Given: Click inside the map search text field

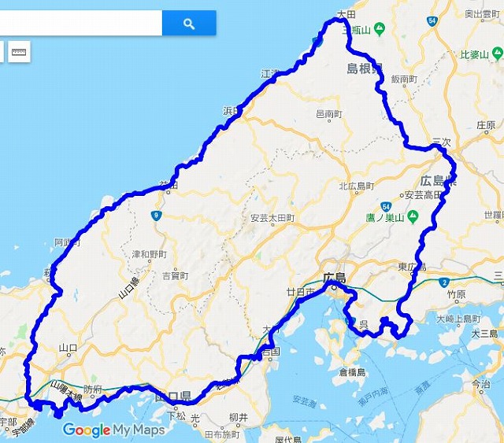Looking at the screenshot, I should pos(81,23).
